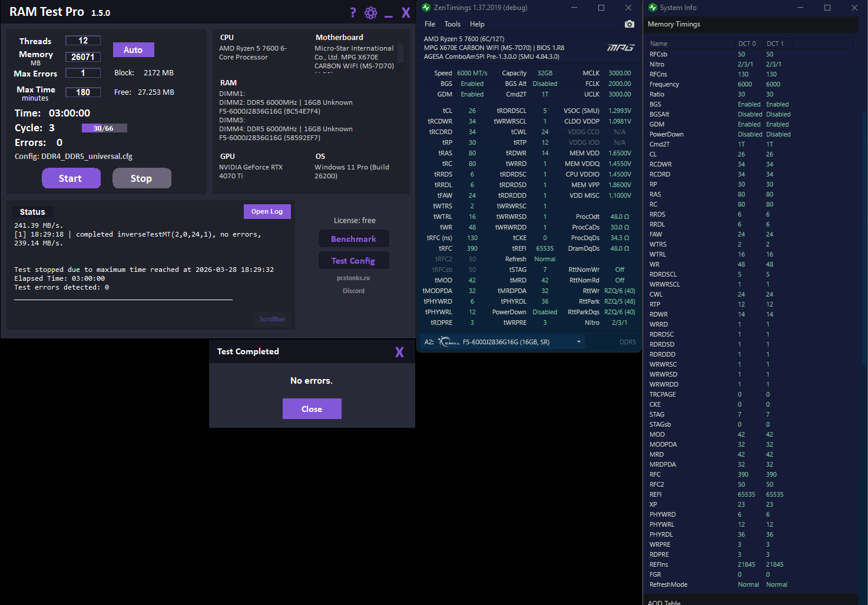Click the AOD Table section heading

tap(664, 602)
